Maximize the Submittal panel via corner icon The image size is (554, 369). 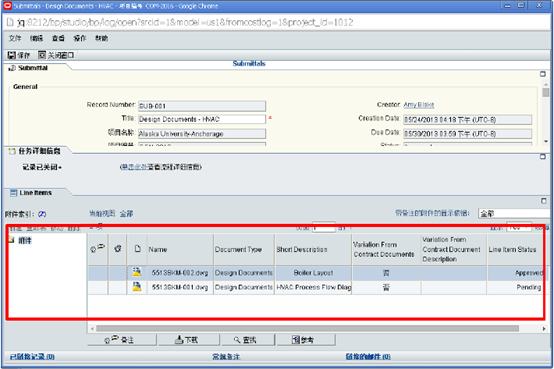click(543, 74)
